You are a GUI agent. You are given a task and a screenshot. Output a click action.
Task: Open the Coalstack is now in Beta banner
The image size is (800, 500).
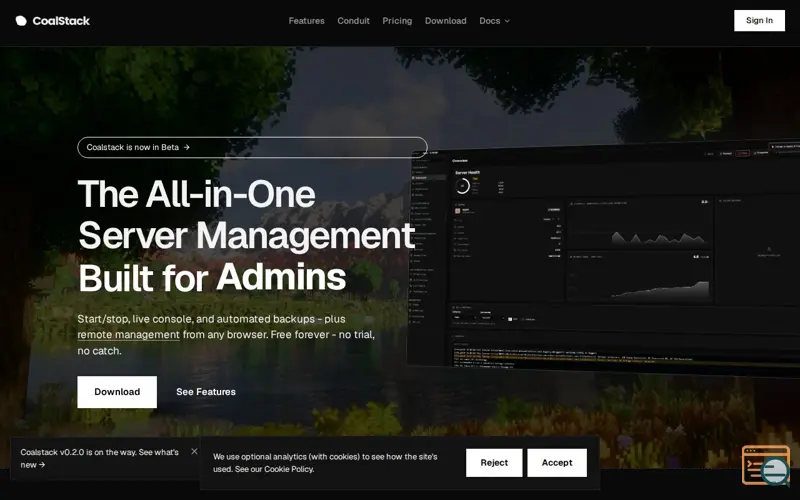[252, 147]
